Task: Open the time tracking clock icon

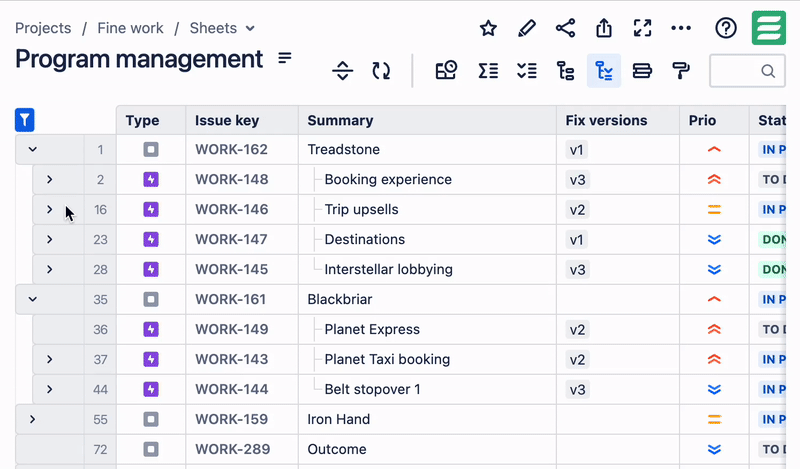Action: pyautogui.click(x=446, y=70)
